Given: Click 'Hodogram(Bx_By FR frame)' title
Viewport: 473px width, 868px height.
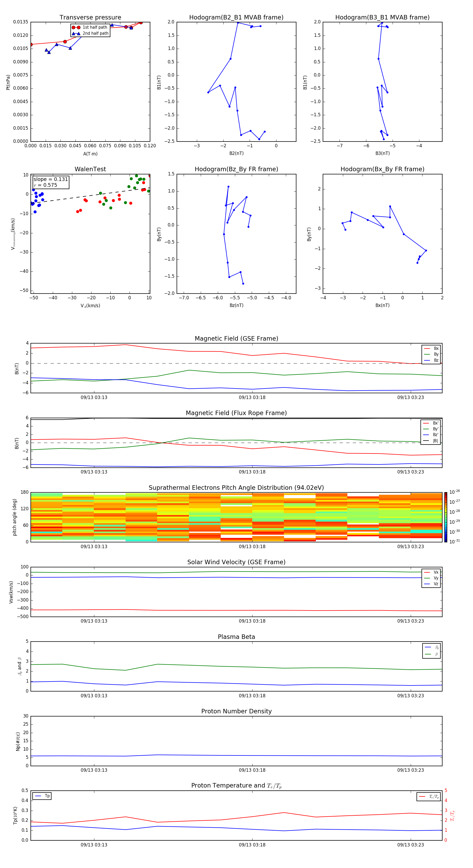Looking at the screenshot, I should pos(382,169).
